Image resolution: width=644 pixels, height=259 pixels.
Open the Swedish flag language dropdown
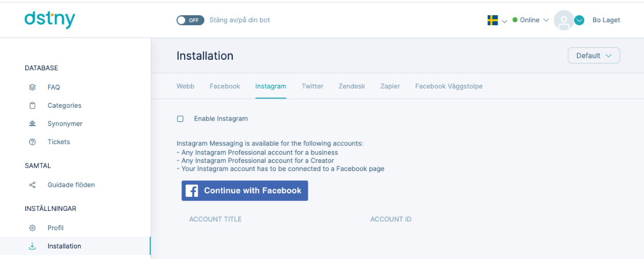[497, 20]
